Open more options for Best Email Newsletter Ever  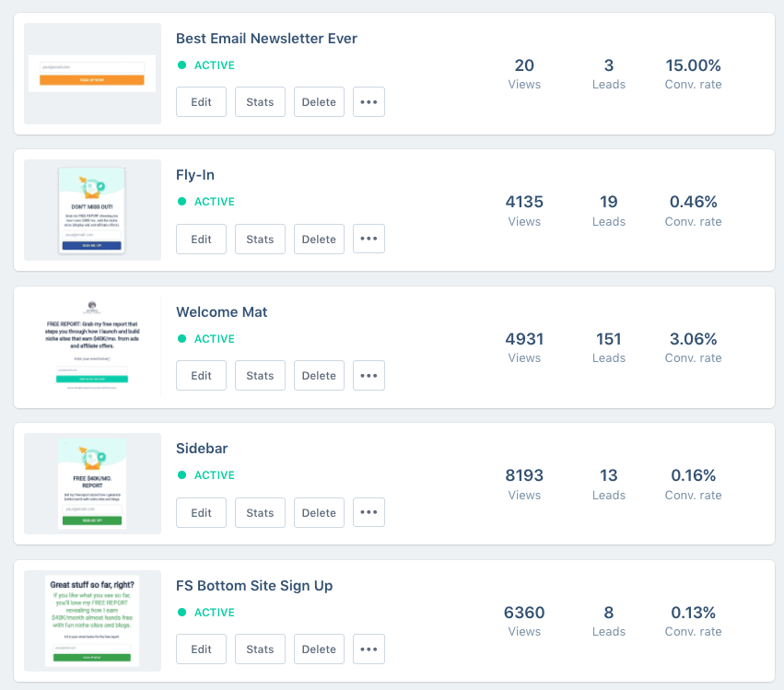(x=369, y=102)
